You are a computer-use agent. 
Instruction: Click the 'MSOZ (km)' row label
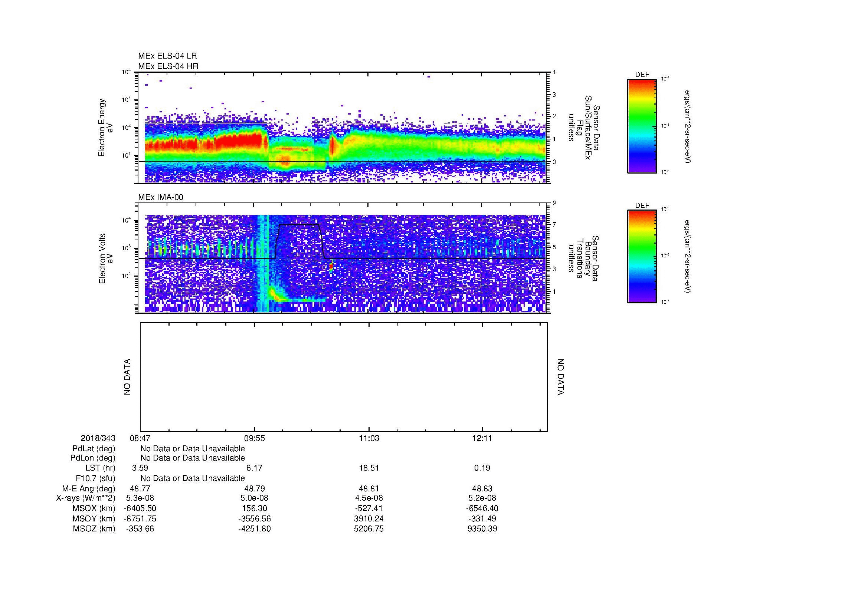click(94, 529)
